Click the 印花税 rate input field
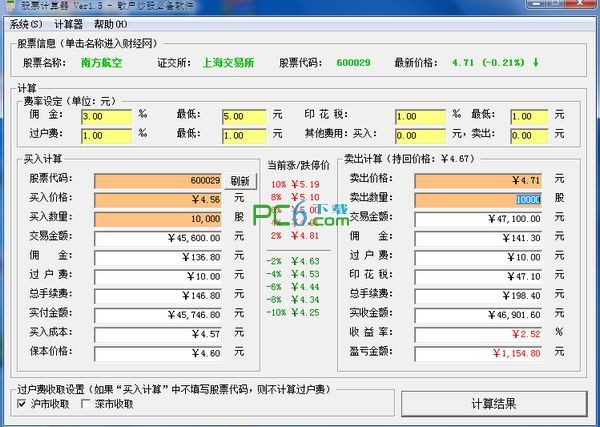The width and height of the screenshot is (600, 427). tap(420, 117)
